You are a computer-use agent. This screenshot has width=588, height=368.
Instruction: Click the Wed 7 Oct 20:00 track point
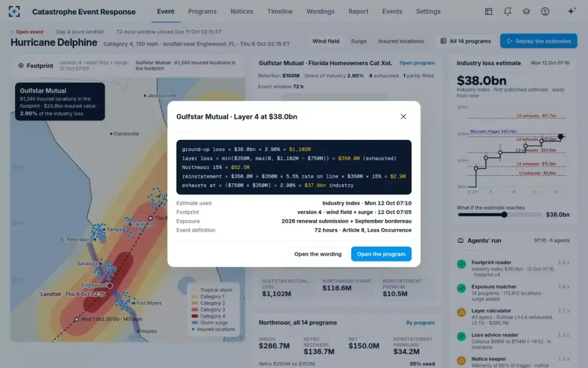(76, 319)
